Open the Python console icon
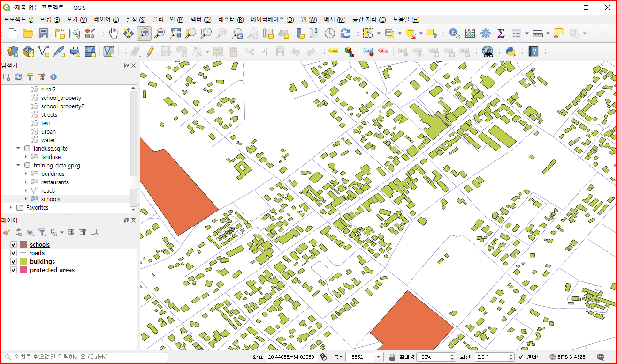The height and width of the screenshot is (364, 617). [x=511, y=51]
